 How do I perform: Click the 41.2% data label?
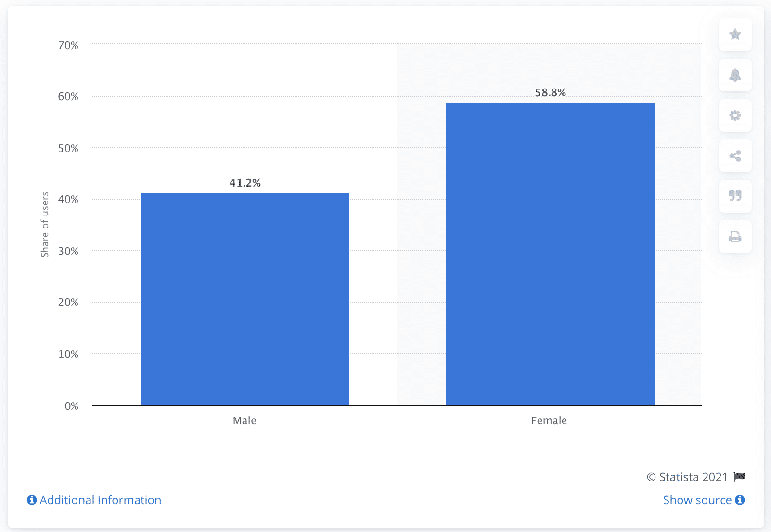coord(245,183)
